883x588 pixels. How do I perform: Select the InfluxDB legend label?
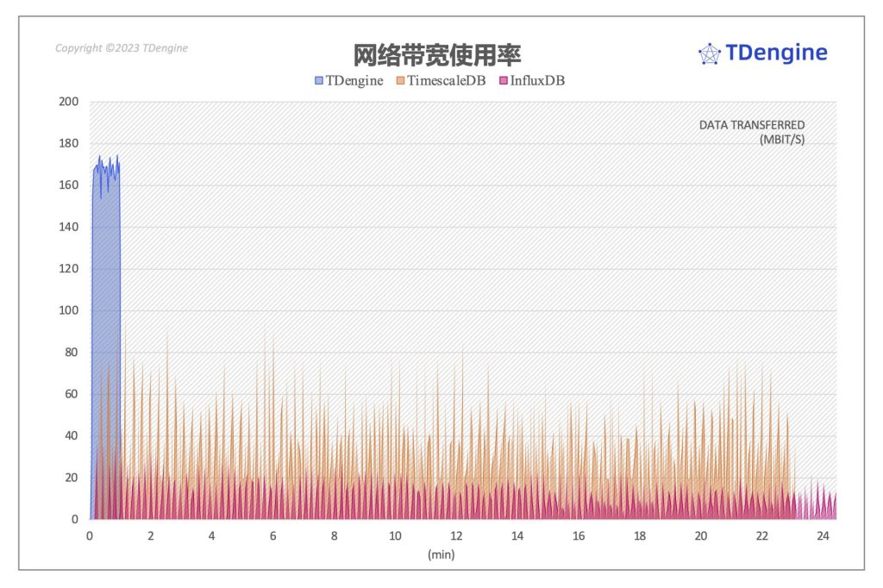(x=537, y=80)
